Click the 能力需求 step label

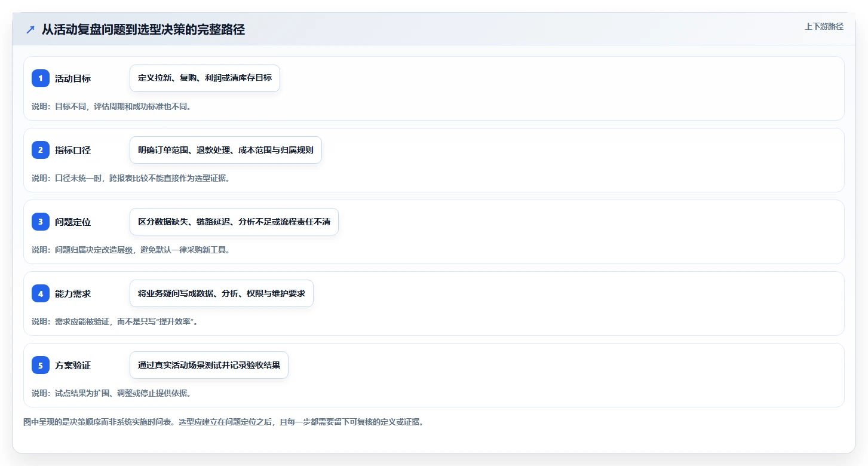[73, 294]
